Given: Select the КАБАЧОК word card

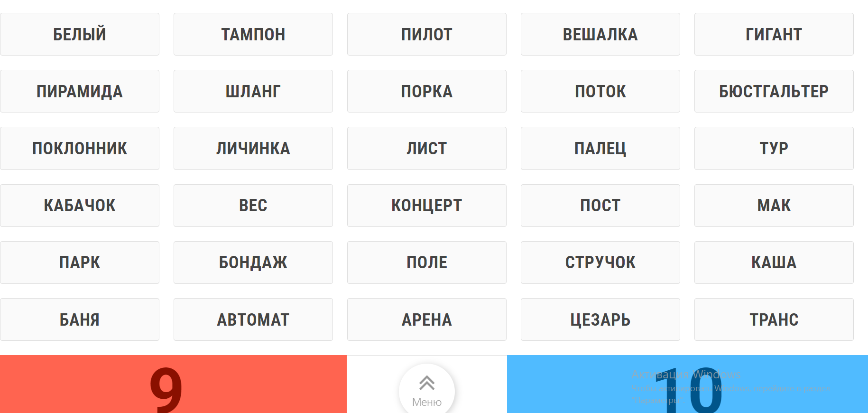Looking at the screenshot, I should pos(80,206).
